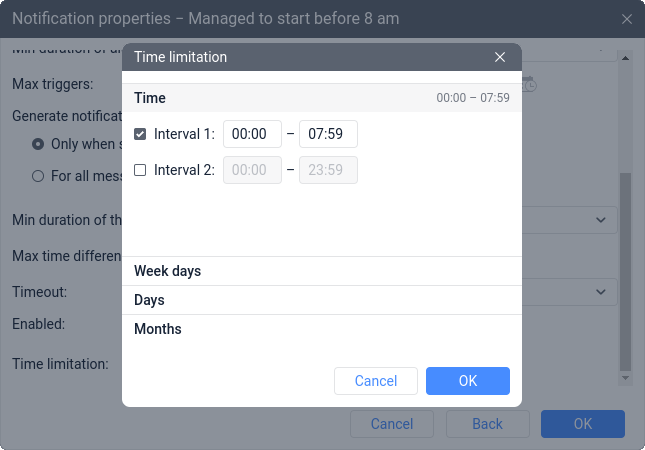Expand the Days section
Image resolution: width=645 pixels, height=450 pixels.
coord(322,300)
